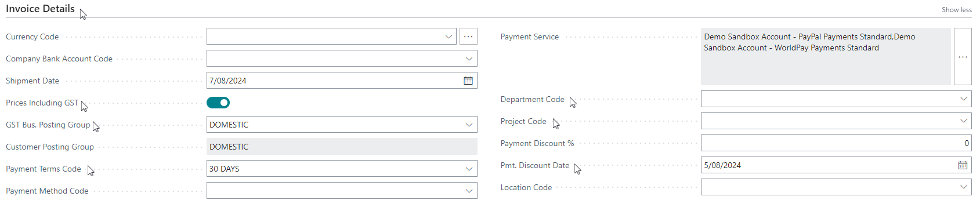
Task: Open the Shipment Date calendar picker
Action: (468, 81)
